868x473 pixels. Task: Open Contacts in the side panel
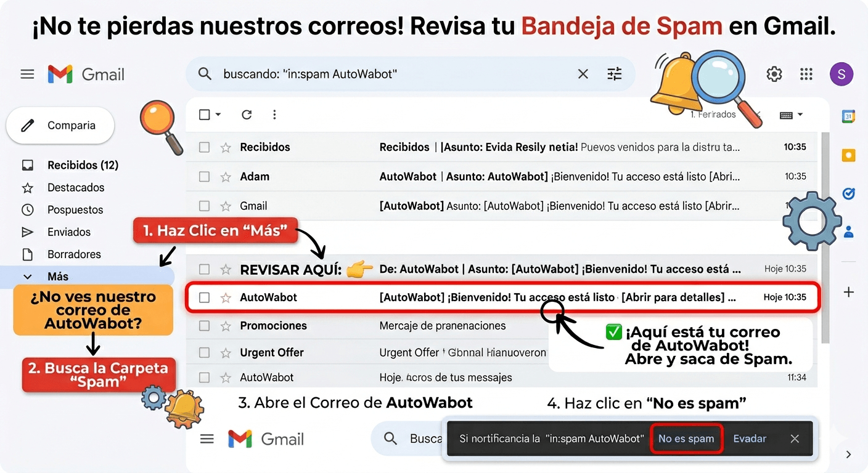(849, 232)
